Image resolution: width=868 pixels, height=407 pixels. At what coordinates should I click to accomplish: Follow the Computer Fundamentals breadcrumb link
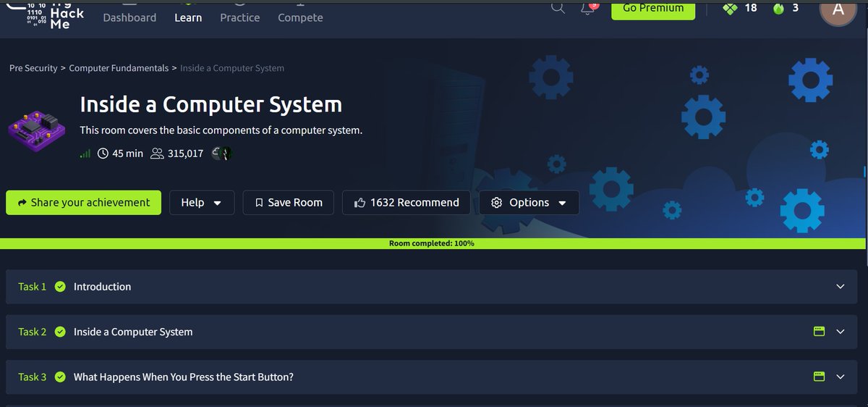tap(119, 68)
